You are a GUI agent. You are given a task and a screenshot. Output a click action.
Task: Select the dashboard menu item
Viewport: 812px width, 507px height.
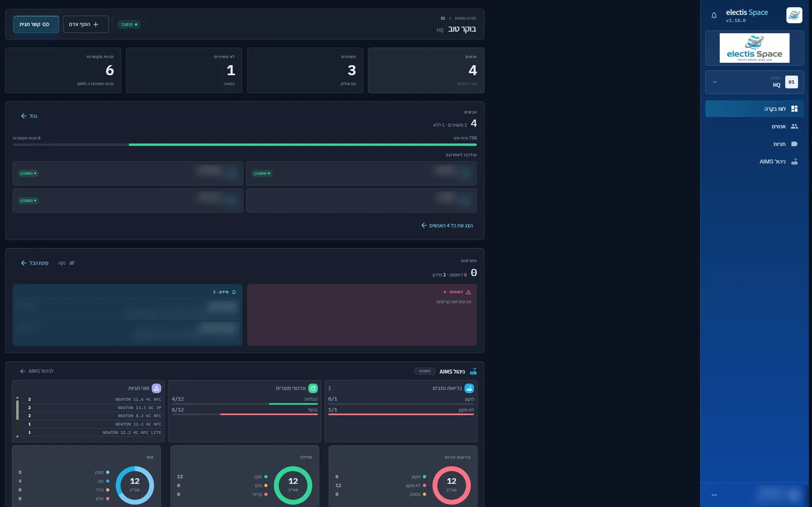tap(754, 109)
